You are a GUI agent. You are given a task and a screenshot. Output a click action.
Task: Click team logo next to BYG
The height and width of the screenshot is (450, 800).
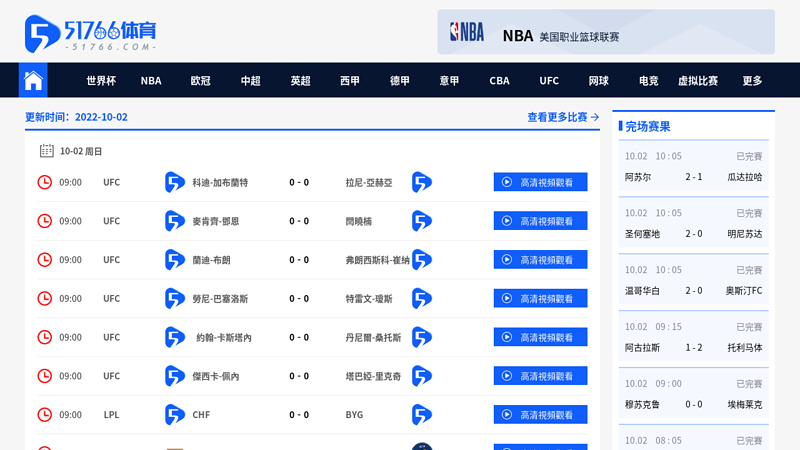pos(421,415)
